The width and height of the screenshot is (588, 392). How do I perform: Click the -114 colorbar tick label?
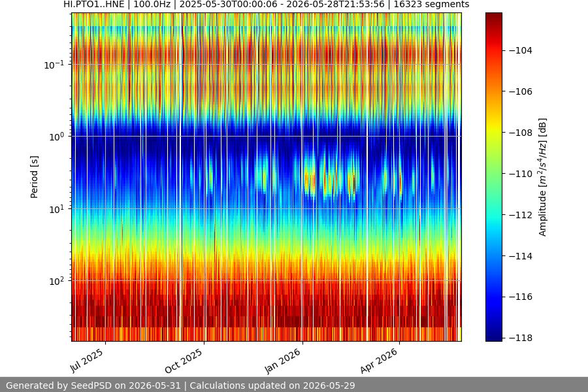(x=521, y=256)
